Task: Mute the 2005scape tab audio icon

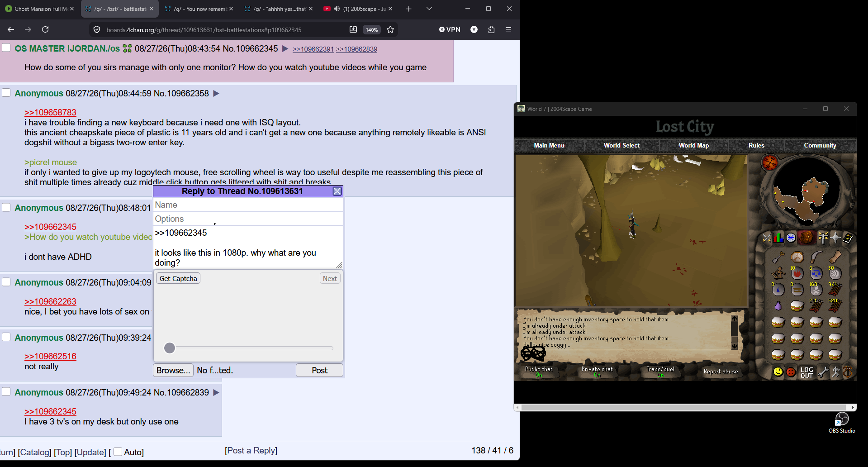Action: 337,9
